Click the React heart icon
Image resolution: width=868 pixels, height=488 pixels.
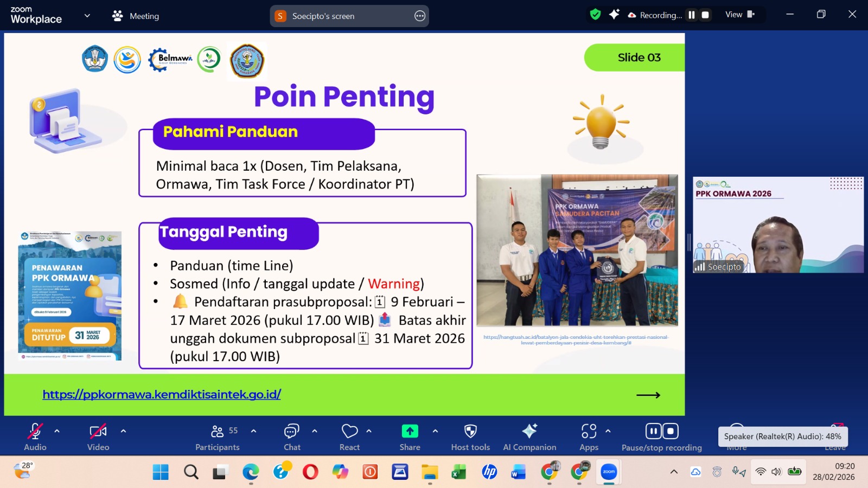pos(349,432)
